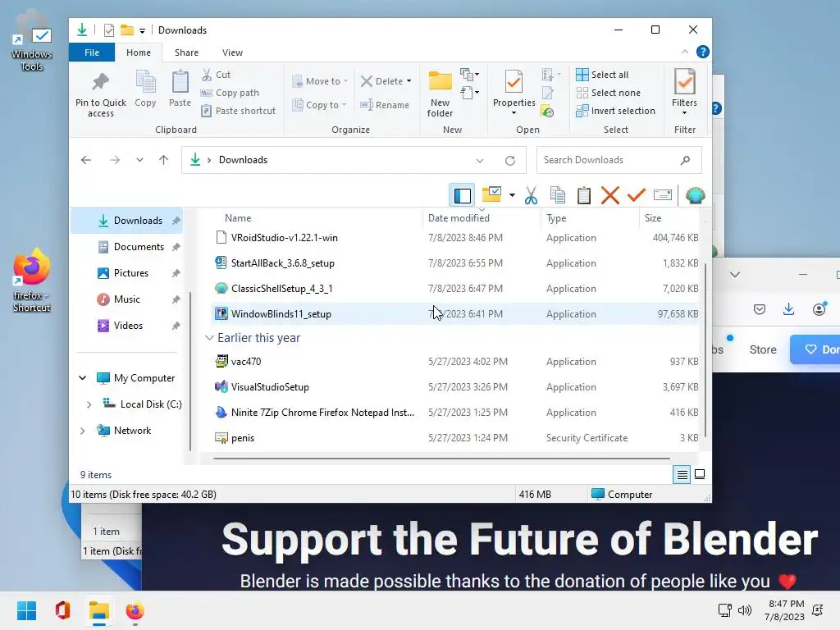Switch to the Share ribbon tab

[186, 52]
